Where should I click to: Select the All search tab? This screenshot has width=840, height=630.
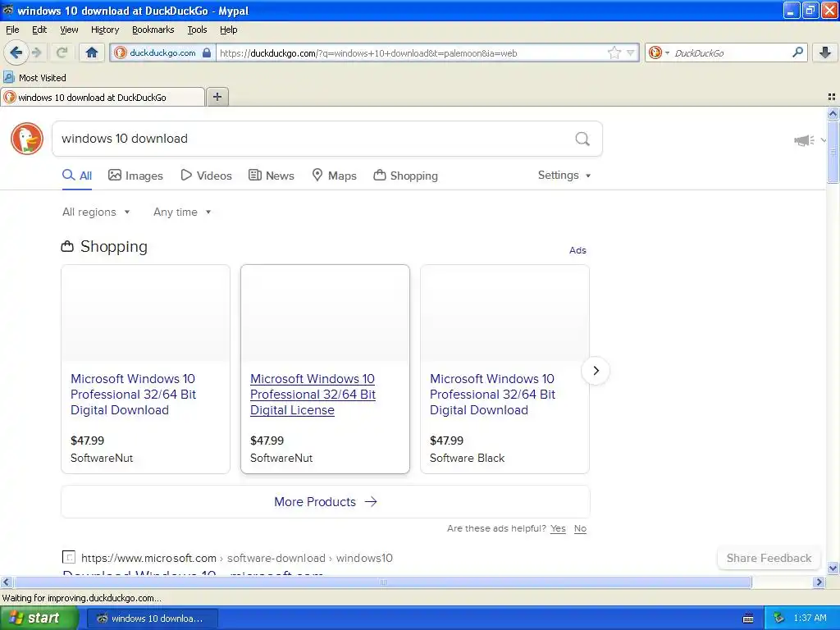point(77,176)
